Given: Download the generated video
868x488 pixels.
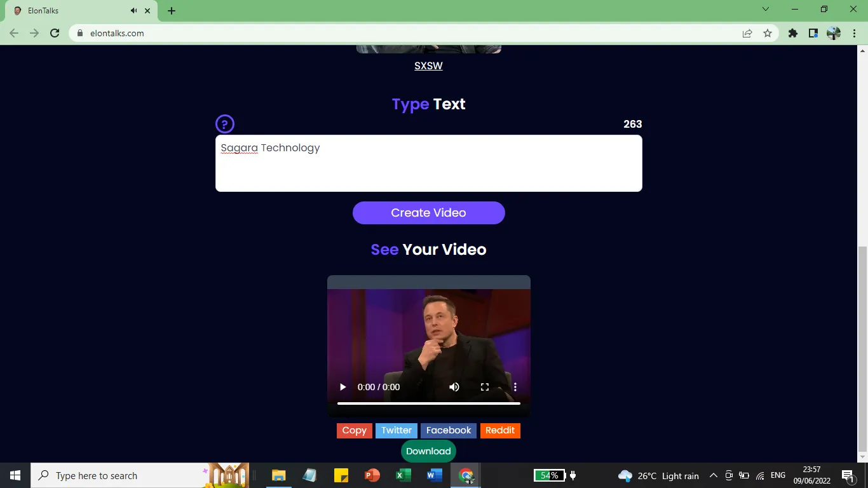Looking at the screenshot, I should tap(428, 451).
